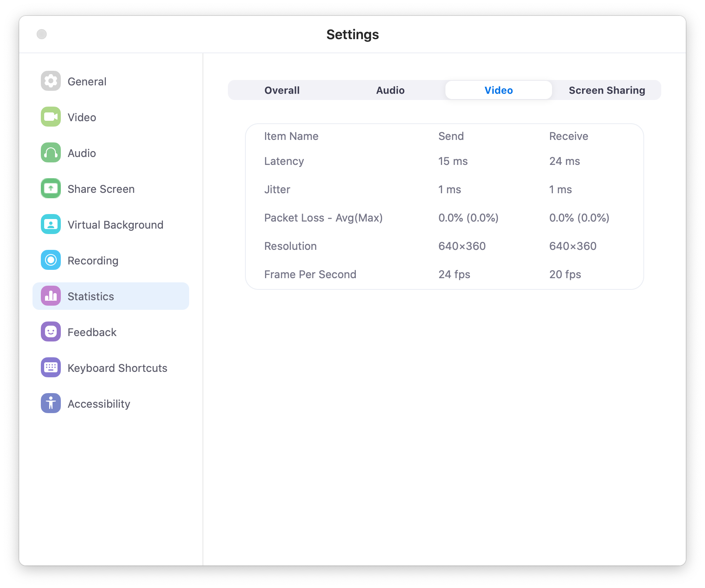Click the 15 ms send latency value
The image size is (705, 588).
coord(453,161)
